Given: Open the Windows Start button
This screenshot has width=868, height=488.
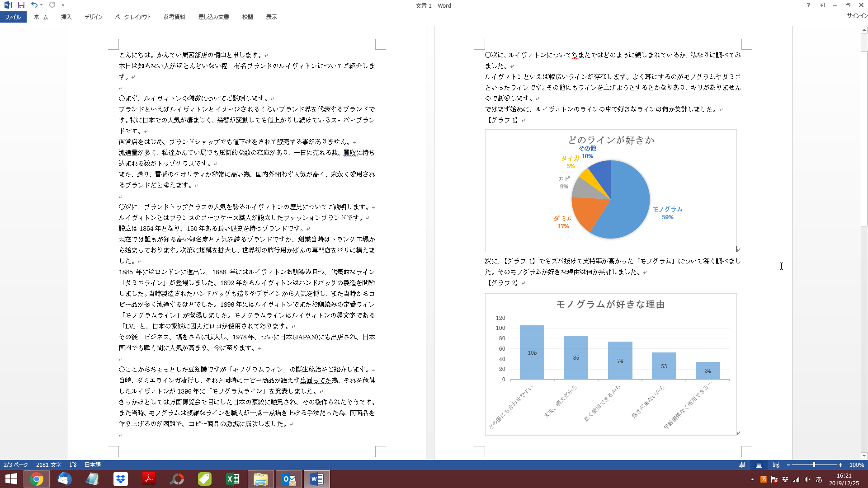Looking at the screenshot, I should coord(11,479).
